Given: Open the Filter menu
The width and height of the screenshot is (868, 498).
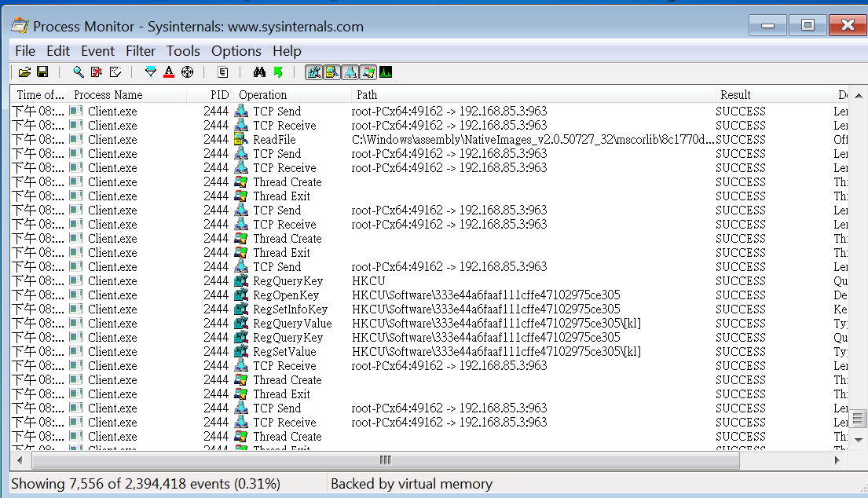Looking at the screenshot, I should (141, 51).
